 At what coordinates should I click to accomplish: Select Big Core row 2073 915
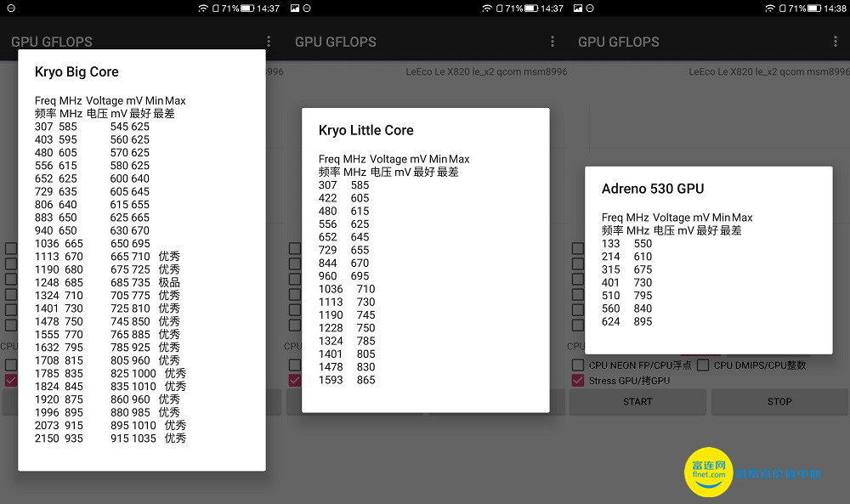110,426
